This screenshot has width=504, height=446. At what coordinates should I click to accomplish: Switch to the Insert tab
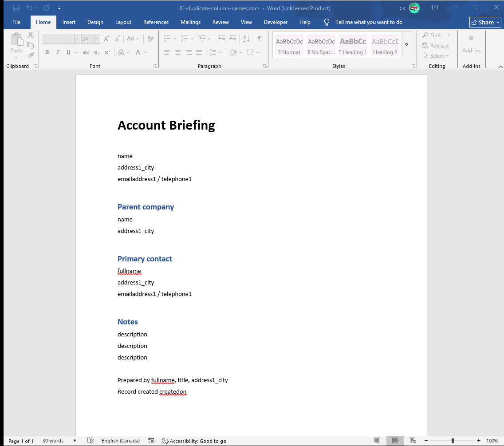(69, 22)
